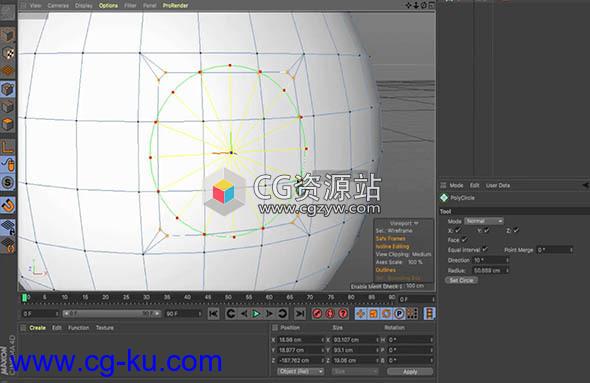
Task: Click the Planar Workplane icon
Action: 8,245
